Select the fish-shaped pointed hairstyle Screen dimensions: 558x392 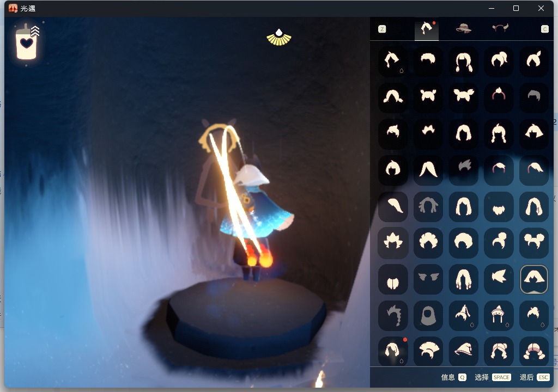499,279
